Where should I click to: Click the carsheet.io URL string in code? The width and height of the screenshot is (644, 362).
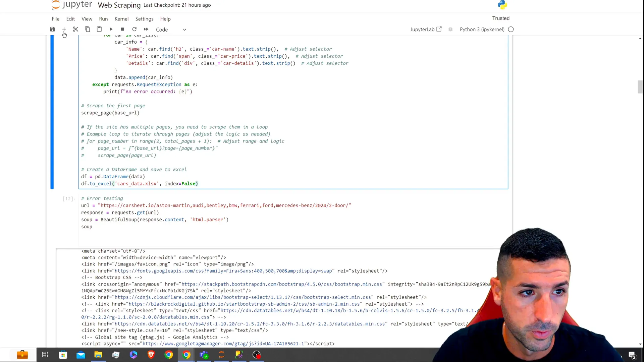coord(224,205)
